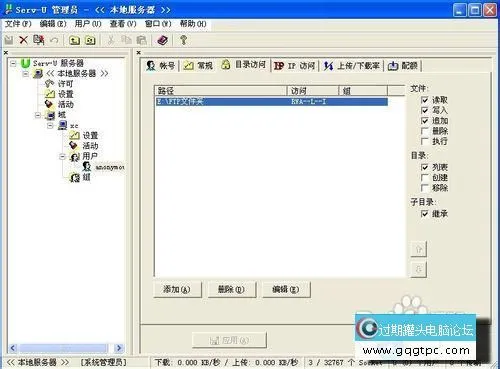This screenshot has width=500, height=369.
Task: Click the folder with up-arrow toolbar icon
Action: click(74, 40)
